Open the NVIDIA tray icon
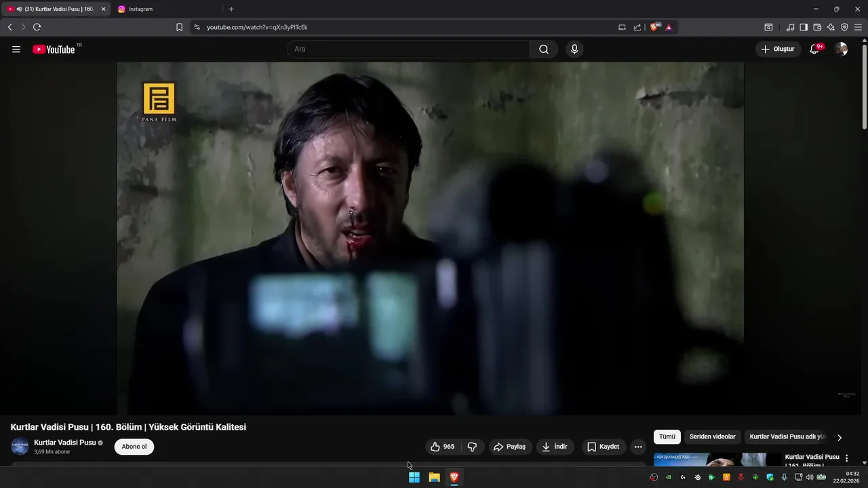Image resolution: width=868 pixels, height=488 pixels. [669, 477]
